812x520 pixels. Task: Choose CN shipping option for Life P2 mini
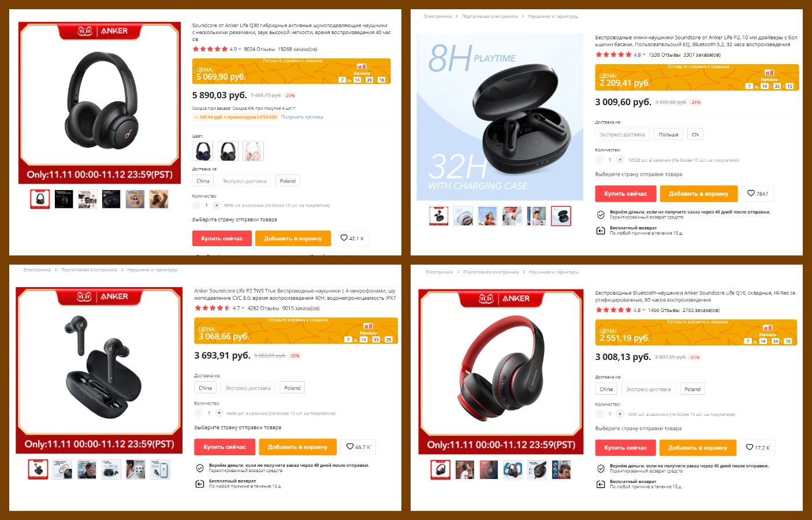click(695, 135)
